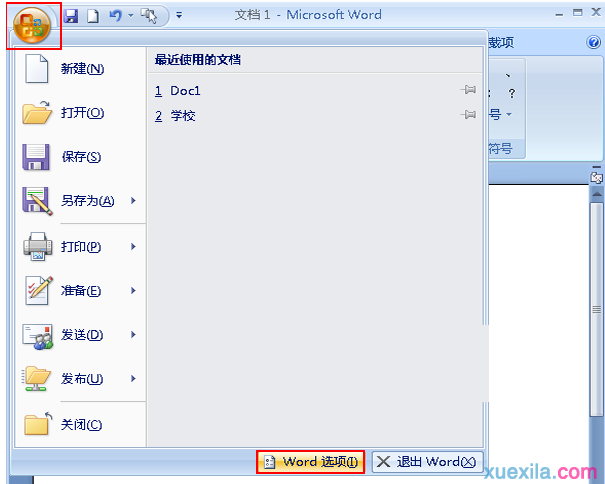Screen dimensions: 605x484
Task: Open the 号 dropdown in the ribbon
Action: coord(500,114)
